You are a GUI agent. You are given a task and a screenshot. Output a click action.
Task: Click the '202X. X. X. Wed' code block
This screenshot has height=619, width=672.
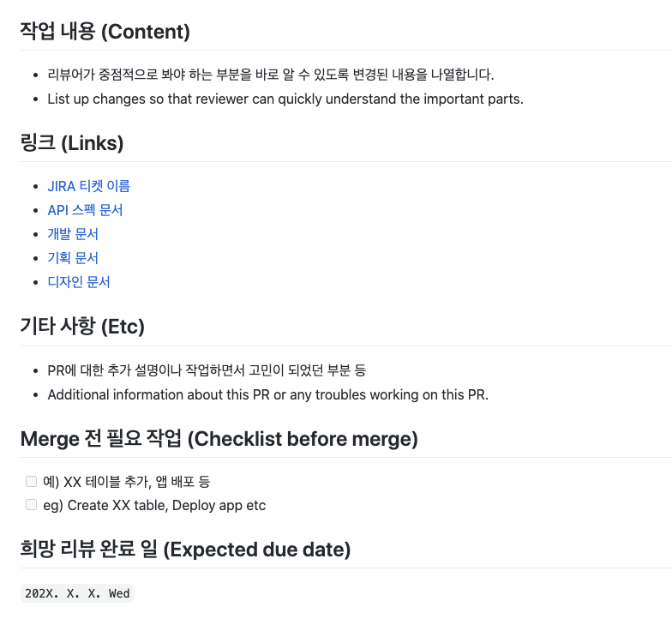(x=77, y=593)
